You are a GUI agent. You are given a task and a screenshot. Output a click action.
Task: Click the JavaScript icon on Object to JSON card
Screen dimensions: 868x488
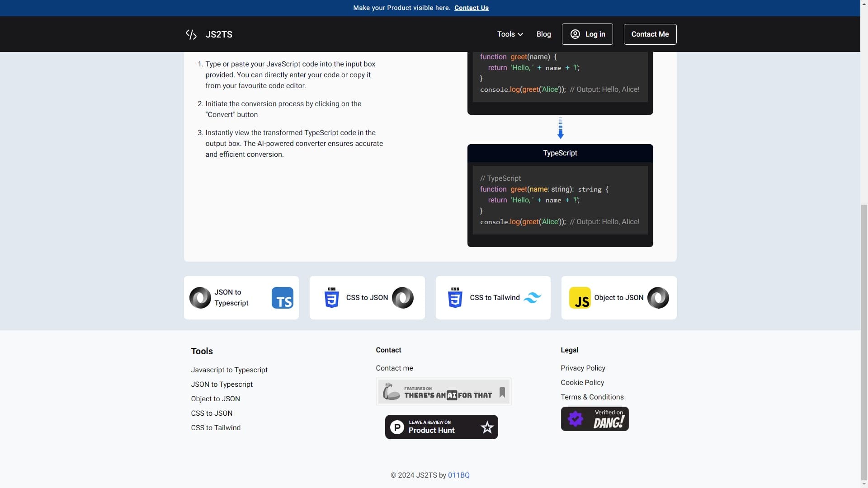click(580, 297)
